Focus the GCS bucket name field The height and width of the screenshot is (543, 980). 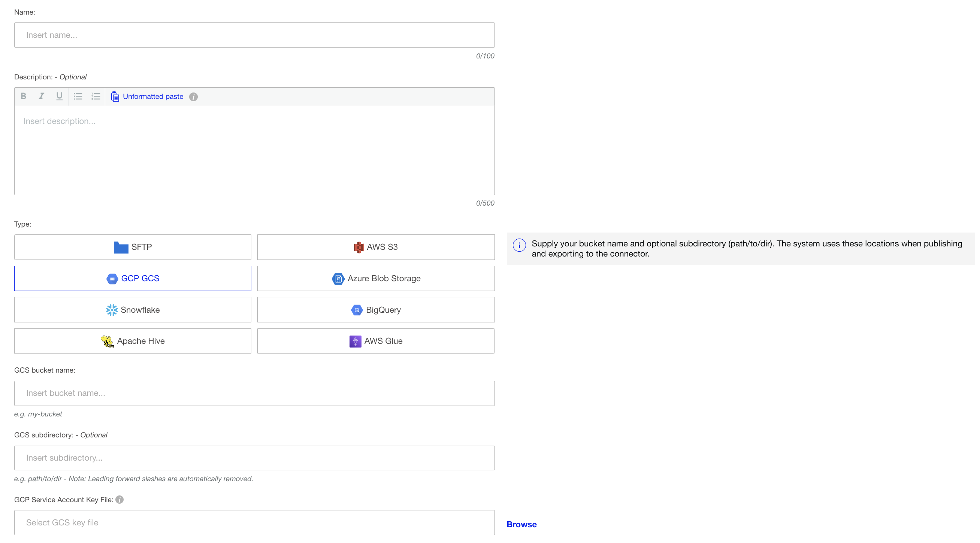pos(254,393)
